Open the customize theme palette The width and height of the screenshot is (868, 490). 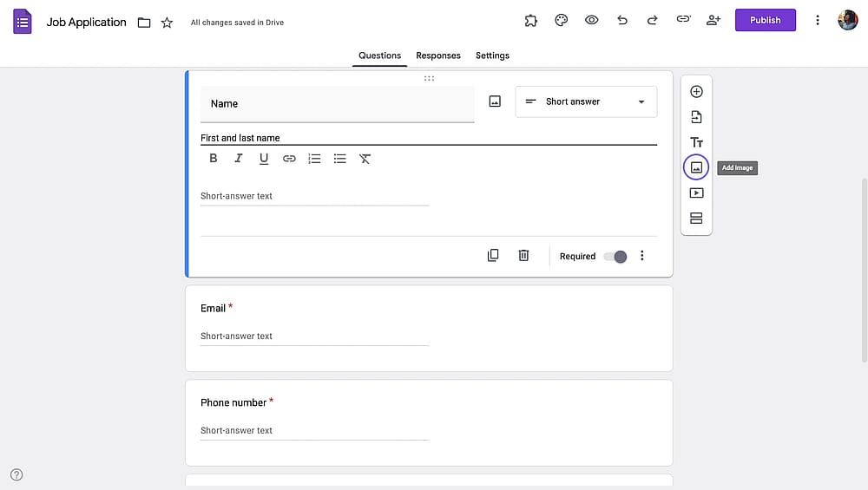(x=562, y=21)
